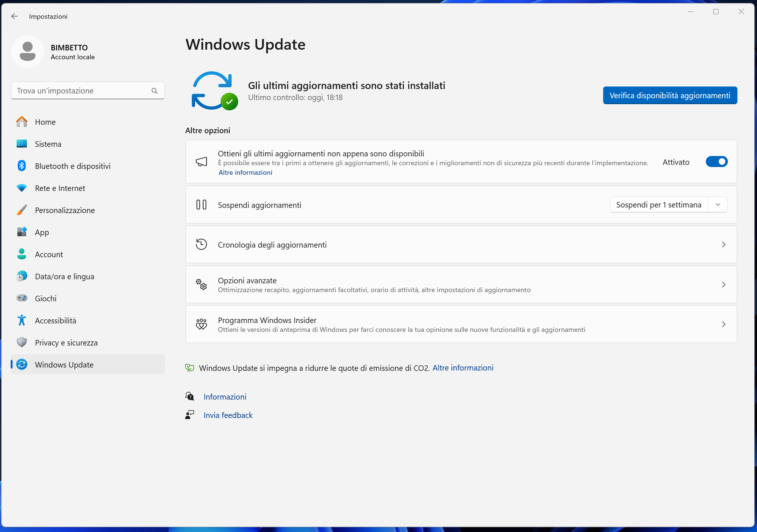
Task: Click Sospendi per 1 settimana button
Action: 659,205
